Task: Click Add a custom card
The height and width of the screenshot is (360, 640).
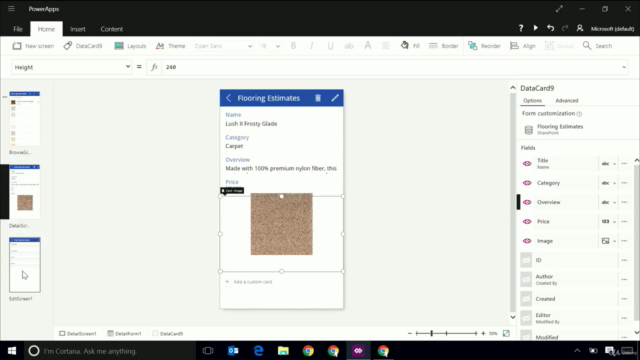Action: coord(249,282)
